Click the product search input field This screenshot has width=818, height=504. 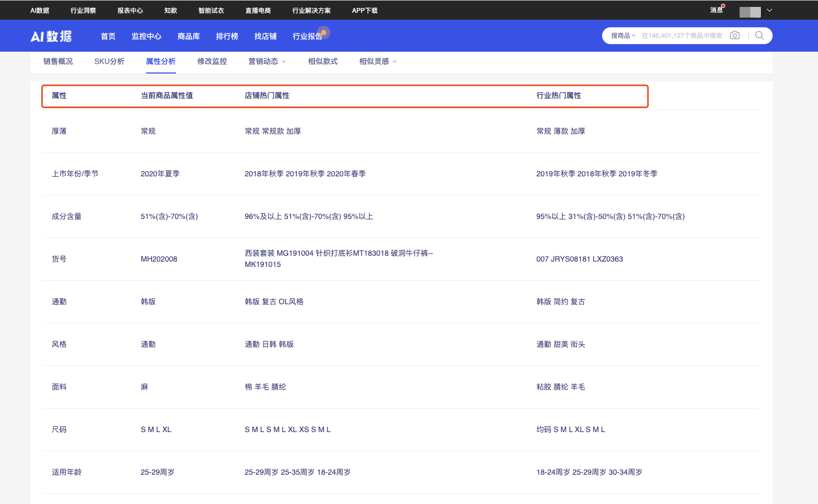click(x=682, y=36)
